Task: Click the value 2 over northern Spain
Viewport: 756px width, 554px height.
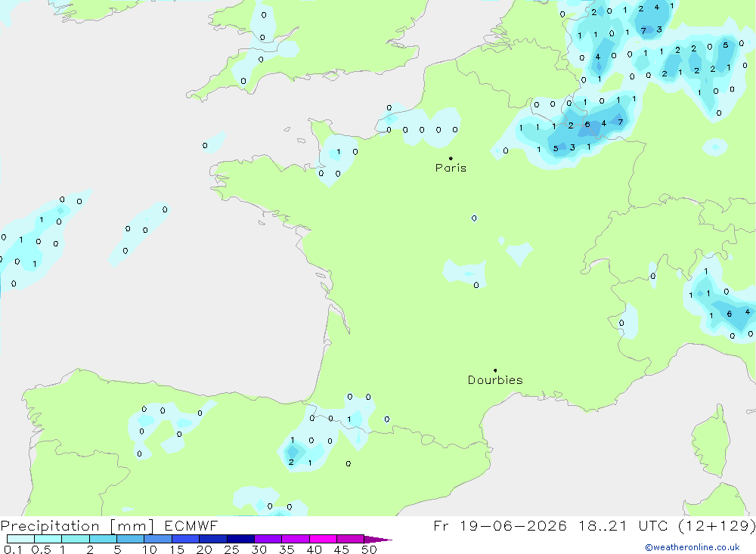Action: click(291, 462)
